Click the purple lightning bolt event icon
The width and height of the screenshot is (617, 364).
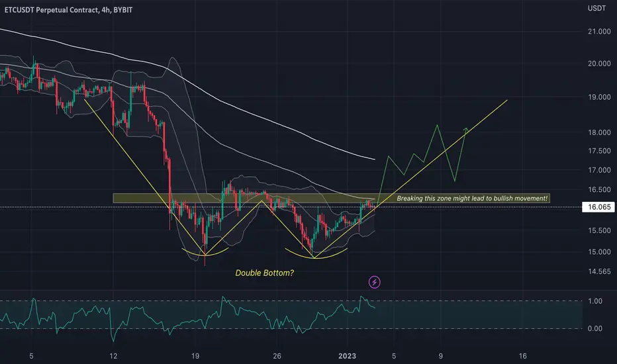374,282
